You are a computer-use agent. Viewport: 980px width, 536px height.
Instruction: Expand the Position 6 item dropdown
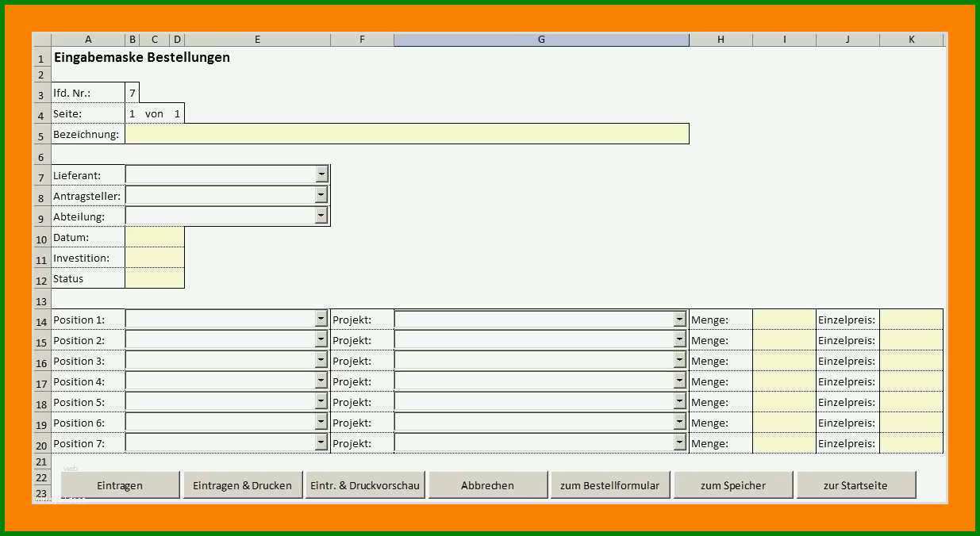(321, 422)
